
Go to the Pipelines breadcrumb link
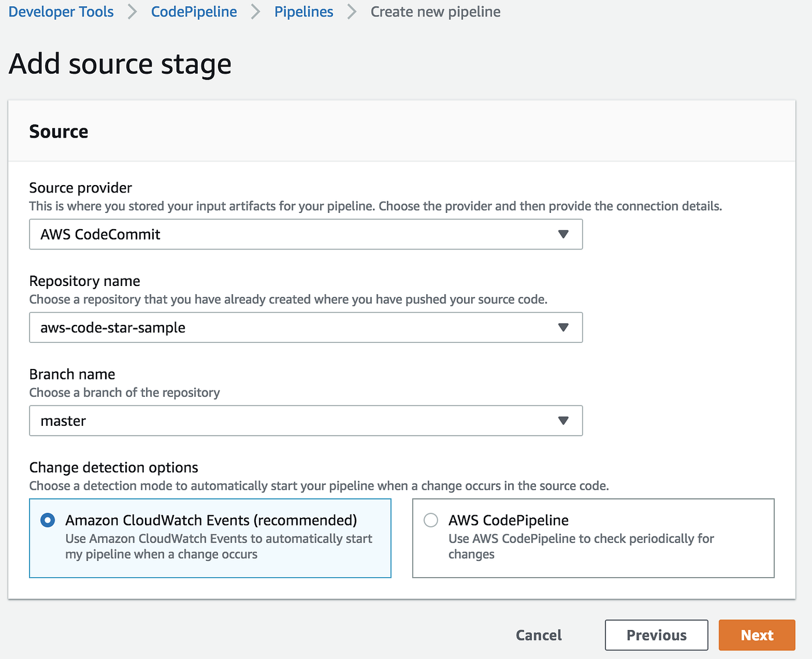[x=303, y=12]
